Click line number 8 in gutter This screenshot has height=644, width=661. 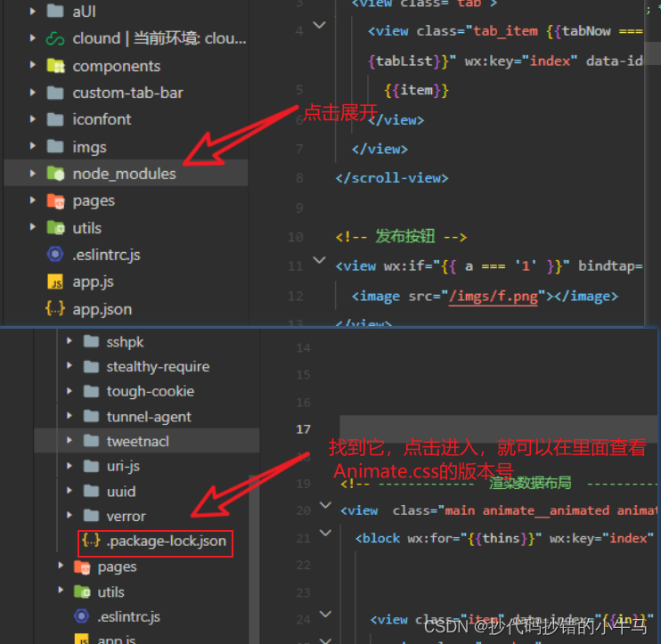coord(299,178)
